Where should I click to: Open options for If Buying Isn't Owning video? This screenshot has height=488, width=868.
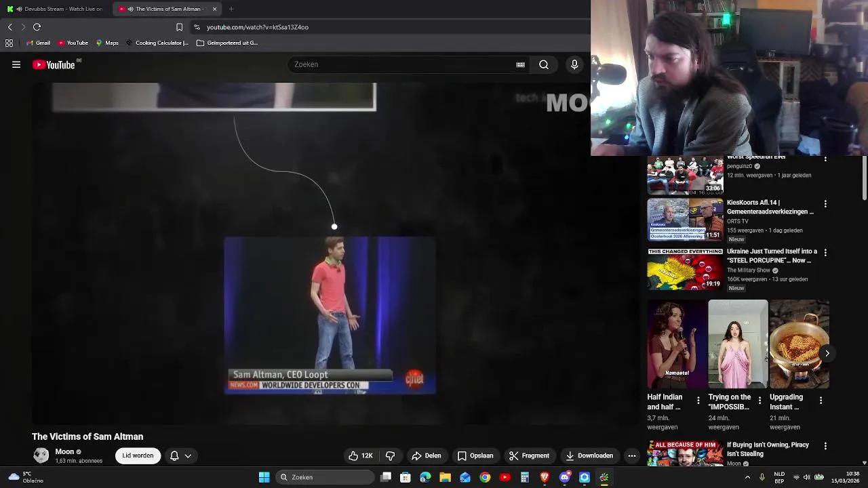pyautogui.click(x=825, y=446)
